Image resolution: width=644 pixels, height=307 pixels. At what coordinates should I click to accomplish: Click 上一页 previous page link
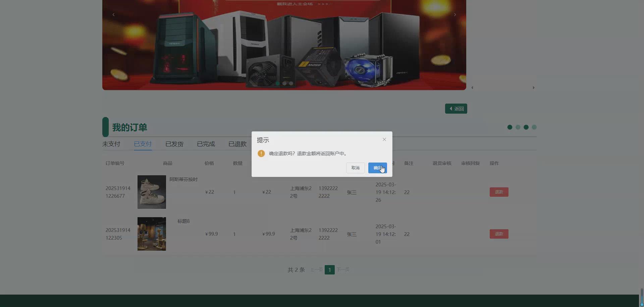click(316, 269)
